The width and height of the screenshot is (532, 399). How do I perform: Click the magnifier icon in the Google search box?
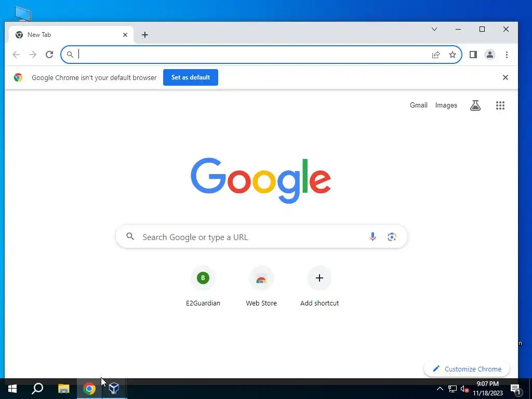pyautogui.click(x=130, y=236)
